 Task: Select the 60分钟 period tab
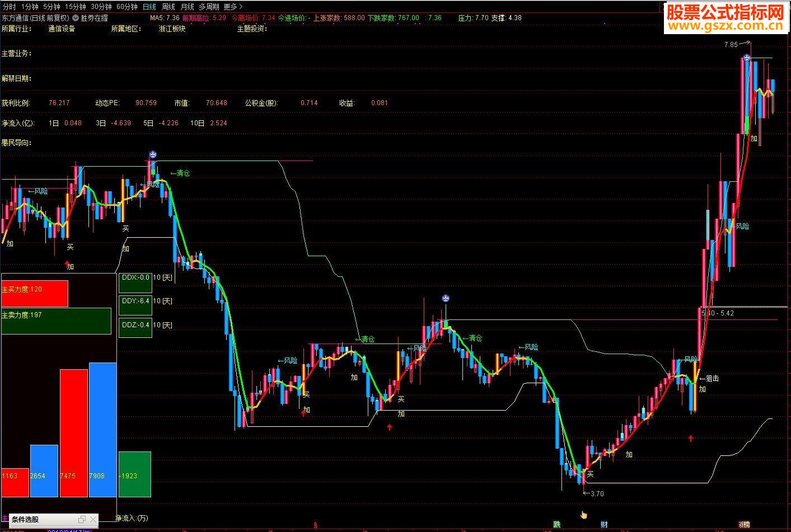[127, 7]
